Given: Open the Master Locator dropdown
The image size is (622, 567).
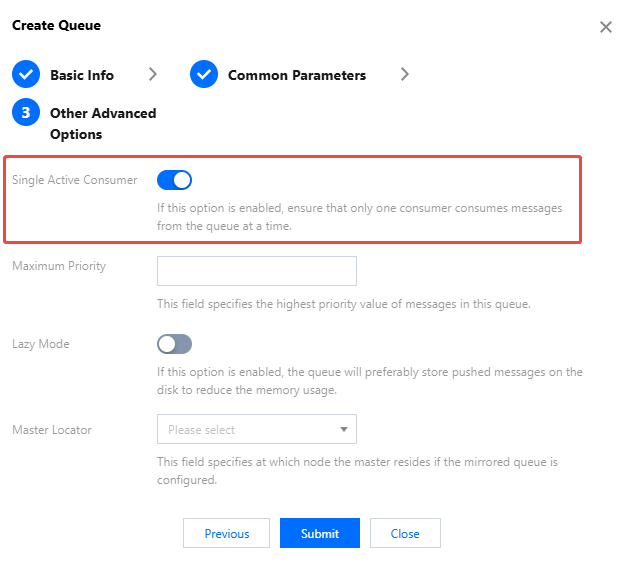Looking at the screenshot, I should 256,430.
